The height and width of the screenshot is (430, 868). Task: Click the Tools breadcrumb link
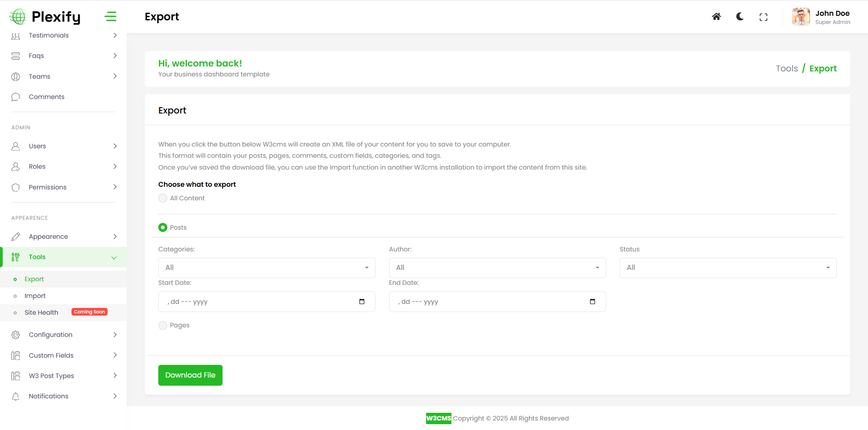(x=787, y=68)
